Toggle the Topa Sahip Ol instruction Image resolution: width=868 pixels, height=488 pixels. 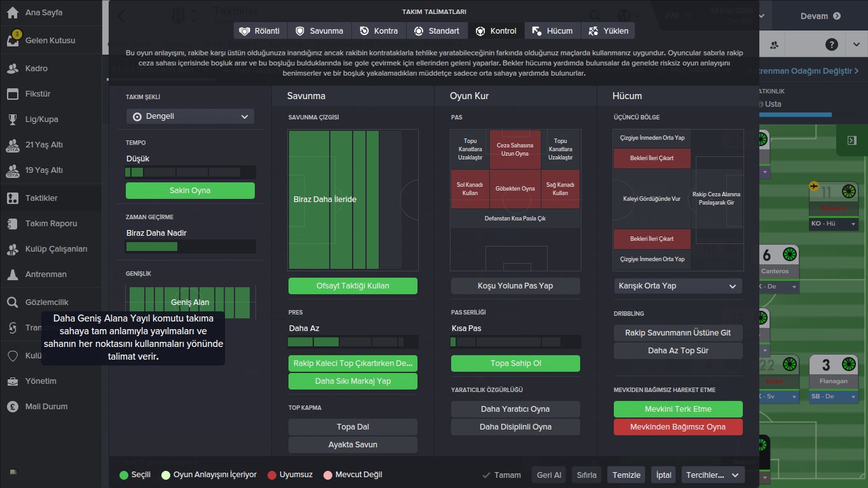tap(515, 363)
